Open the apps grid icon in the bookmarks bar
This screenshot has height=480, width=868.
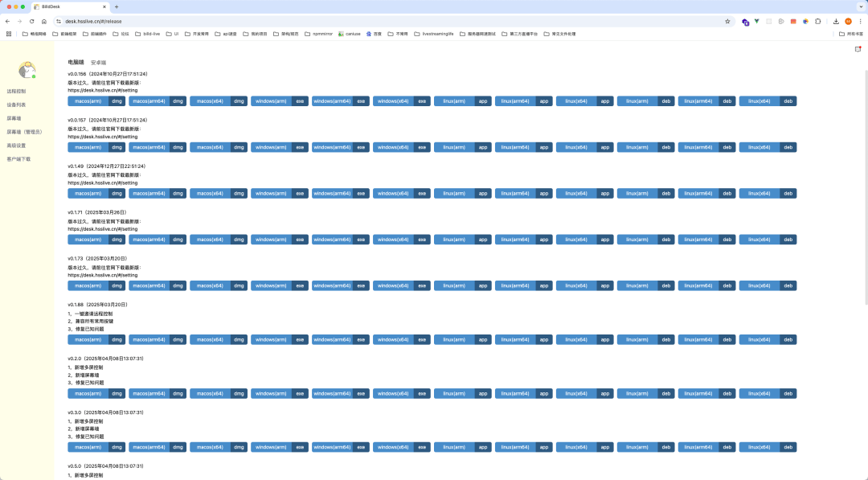click(9, 34)
